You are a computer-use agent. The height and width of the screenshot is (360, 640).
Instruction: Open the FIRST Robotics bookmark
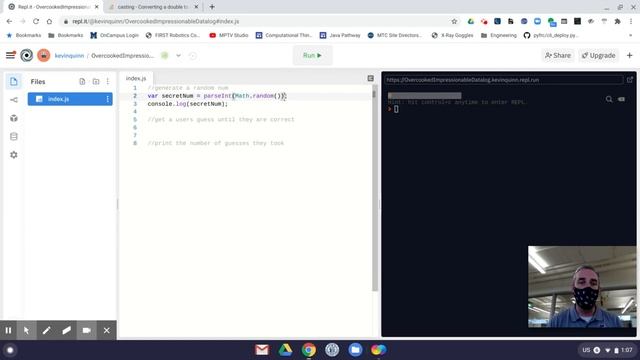click(x=173, y=36)
